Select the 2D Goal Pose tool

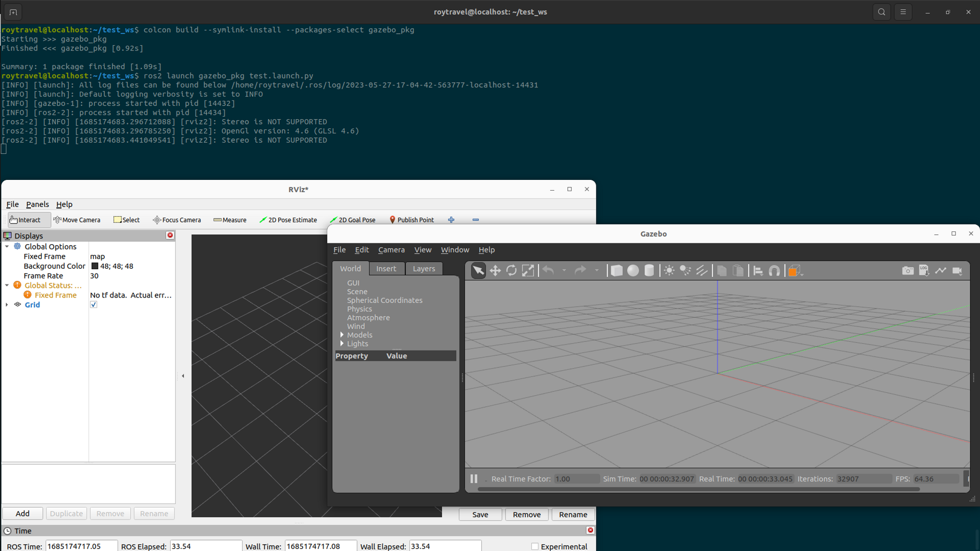tap(352, 220)
